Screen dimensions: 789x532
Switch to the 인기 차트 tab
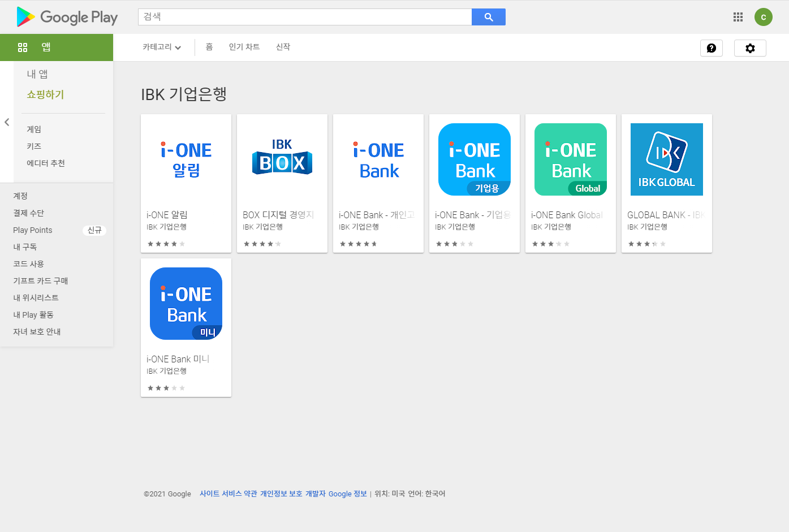tap(244, 47)
